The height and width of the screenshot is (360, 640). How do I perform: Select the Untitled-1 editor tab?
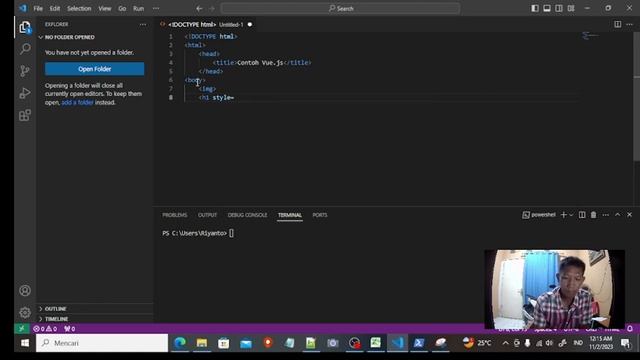207,24
